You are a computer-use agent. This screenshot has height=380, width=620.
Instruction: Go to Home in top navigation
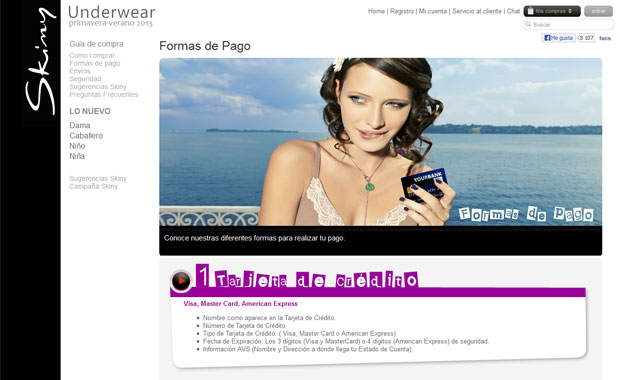click(x=376, y=11)
